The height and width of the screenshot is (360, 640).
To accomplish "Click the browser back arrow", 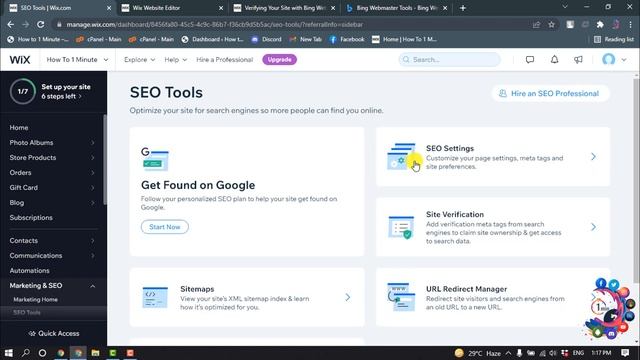I will coord(11,24).
